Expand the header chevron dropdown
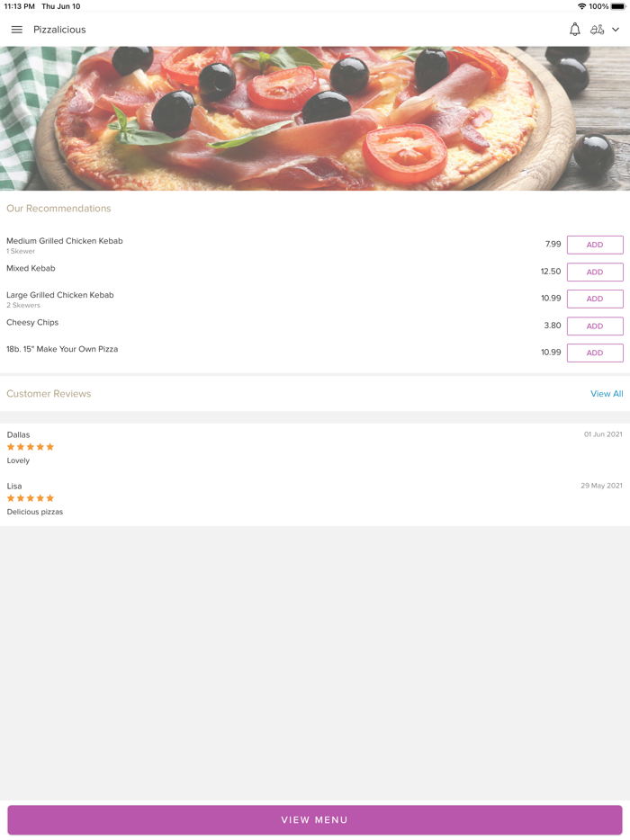The width and height of the screenshot is (630, 840). 616,29
